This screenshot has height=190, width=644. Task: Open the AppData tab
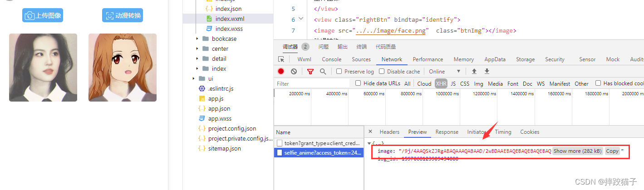click(x=495, y=59)
